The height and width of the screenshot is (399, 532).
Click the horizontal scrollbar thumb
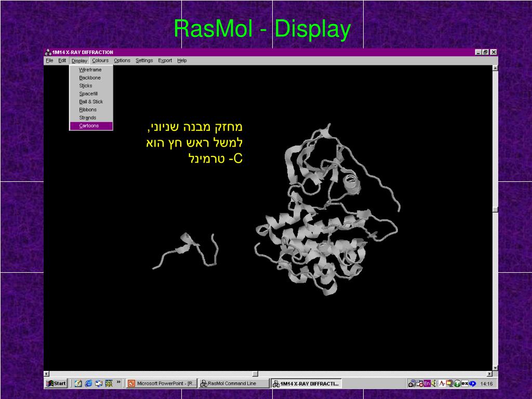coord(255,374)
